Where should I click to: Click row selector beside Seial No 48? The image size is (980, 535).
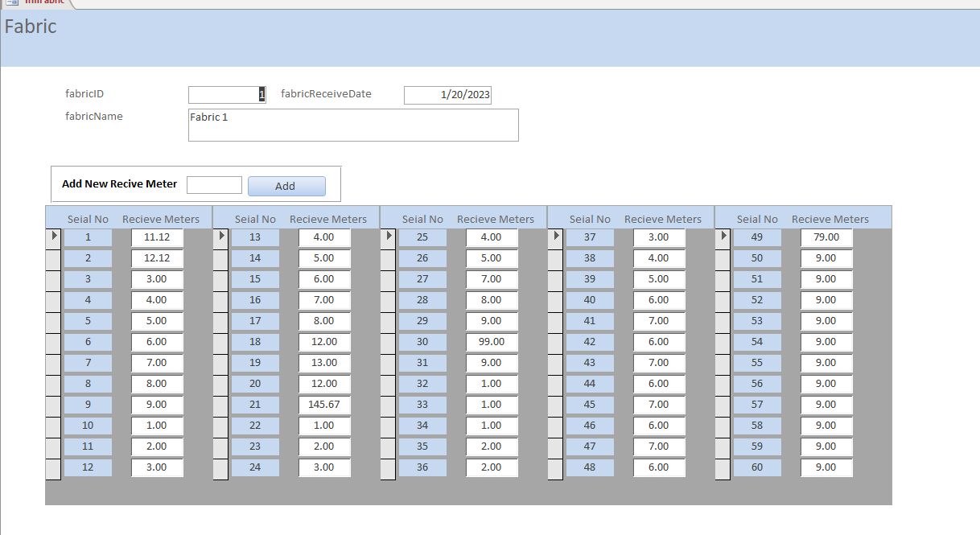555,467
